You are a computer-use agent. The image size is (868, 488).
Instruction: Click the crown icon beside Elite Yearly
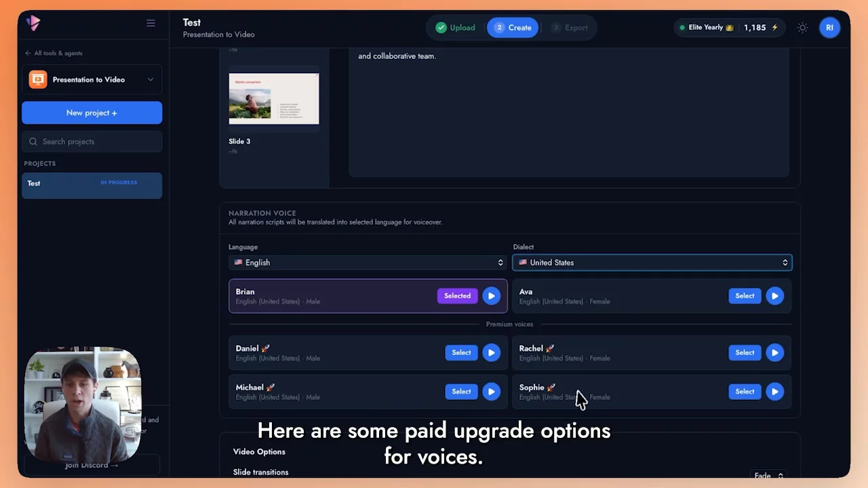[x=730, y=28]
